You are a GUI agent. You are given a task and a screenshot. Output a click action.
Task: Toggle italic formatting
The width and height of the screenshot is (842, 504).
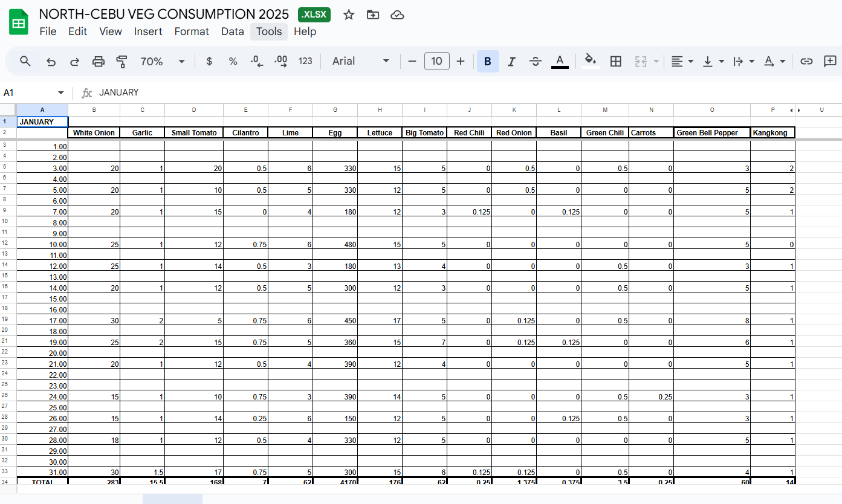511,61
